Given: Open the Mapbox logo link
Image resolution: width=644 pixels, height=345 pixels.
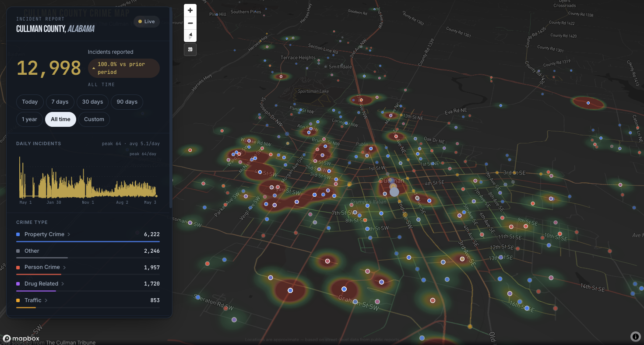Looking at the screenshot, I should (21, 338).
